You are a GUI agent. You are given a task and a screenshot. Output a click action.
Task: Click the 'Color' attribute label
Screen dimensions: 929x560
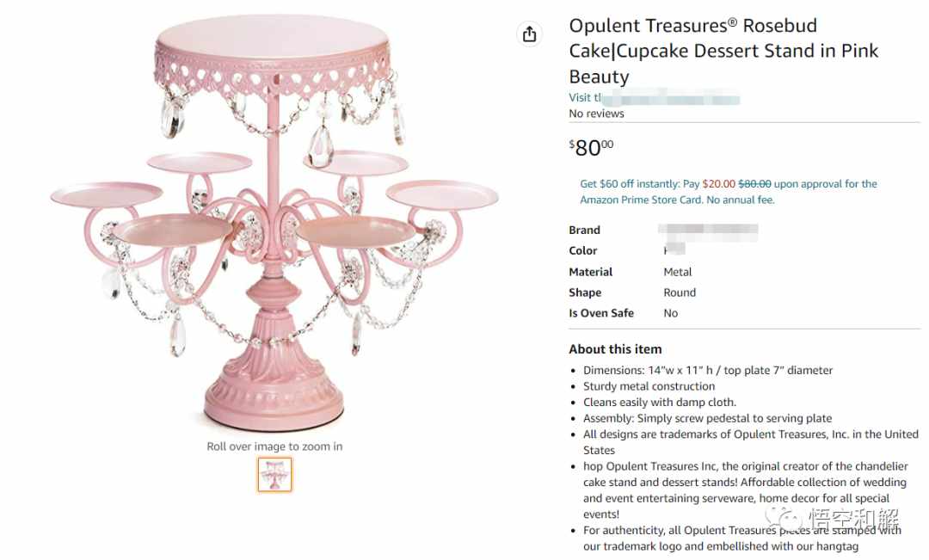tap(583, 250)
